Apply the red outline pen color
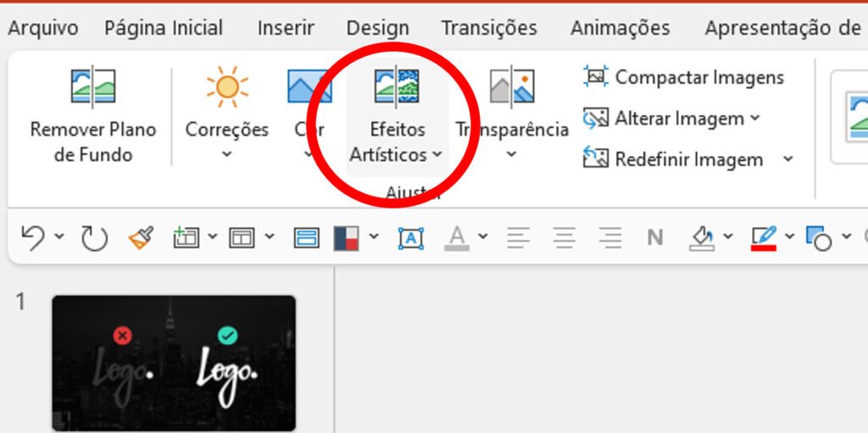The image size is (868, 433). [763, 238]
